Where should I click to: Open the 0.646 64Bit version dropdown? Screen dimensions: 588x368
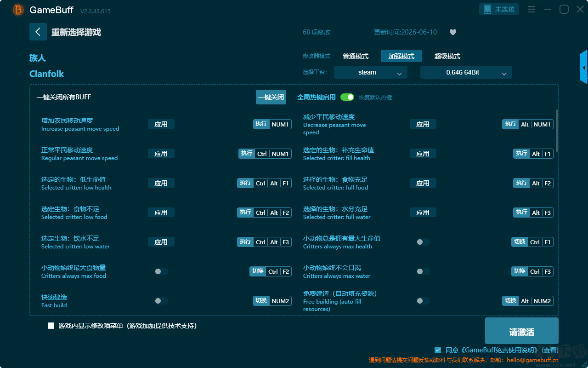point(466,72)
